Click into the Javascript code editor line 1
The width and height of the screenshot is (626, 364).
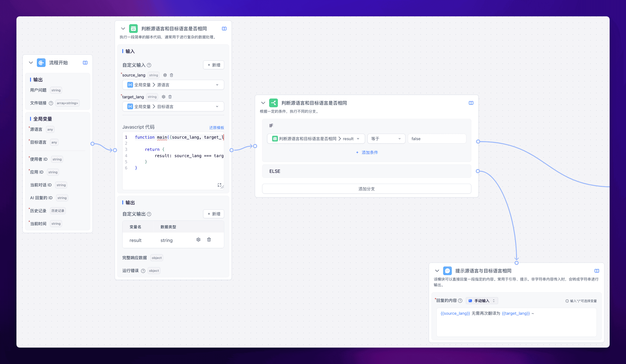click(179, 137)
